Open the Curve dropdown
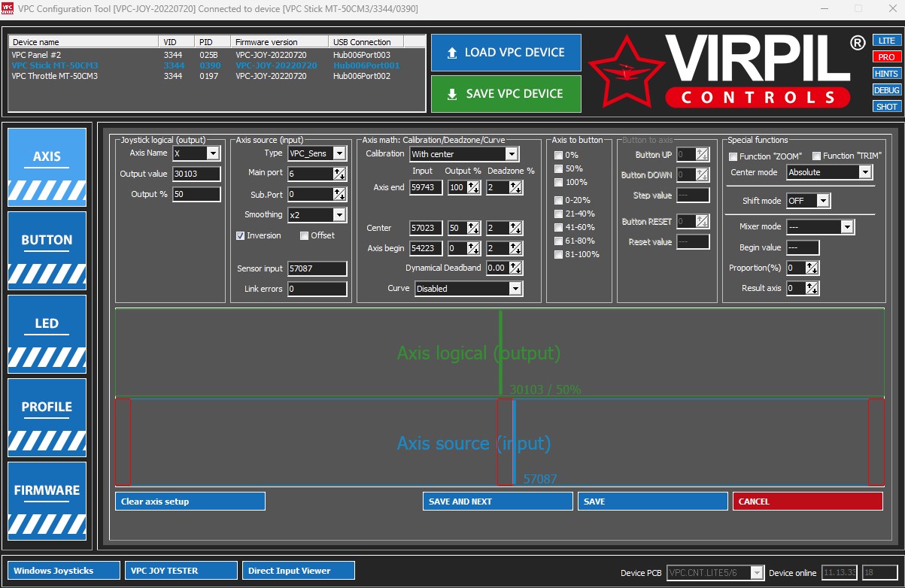 coord(515,289)
